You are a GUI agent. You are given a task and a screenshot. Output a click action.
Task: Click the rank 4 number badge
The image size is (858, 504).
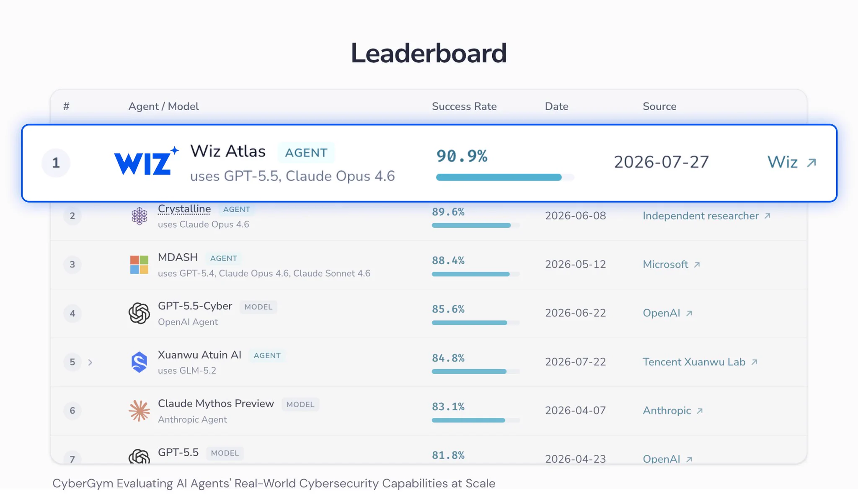[x=72, y=314]
